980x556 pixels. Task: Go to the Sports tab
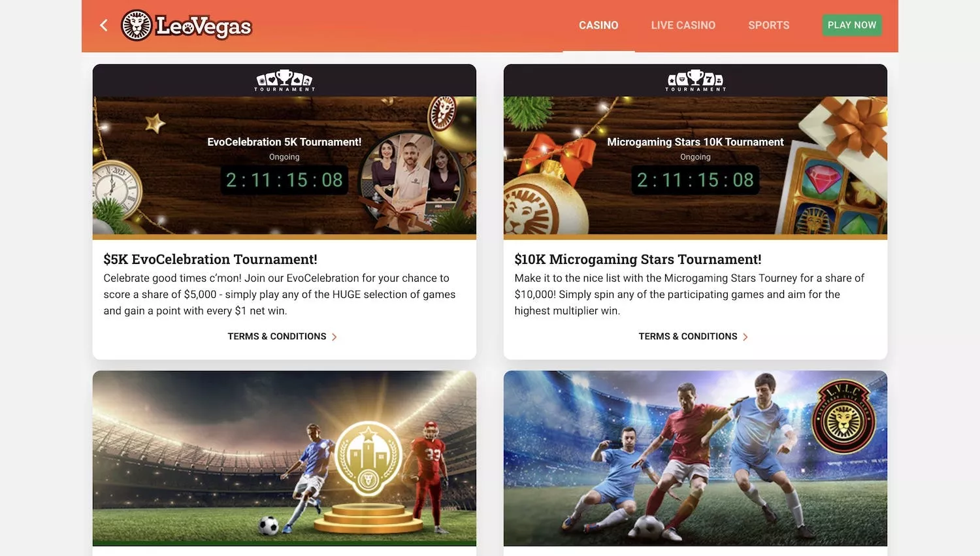pyautogui.click(x=769, y=25)
